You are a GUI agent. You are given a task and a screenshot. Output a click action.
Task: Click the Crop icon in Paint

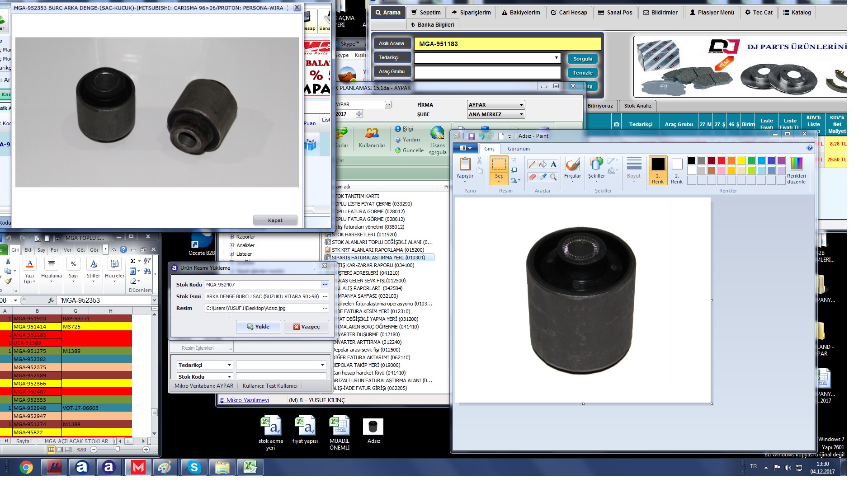click(x=514, y=160)
